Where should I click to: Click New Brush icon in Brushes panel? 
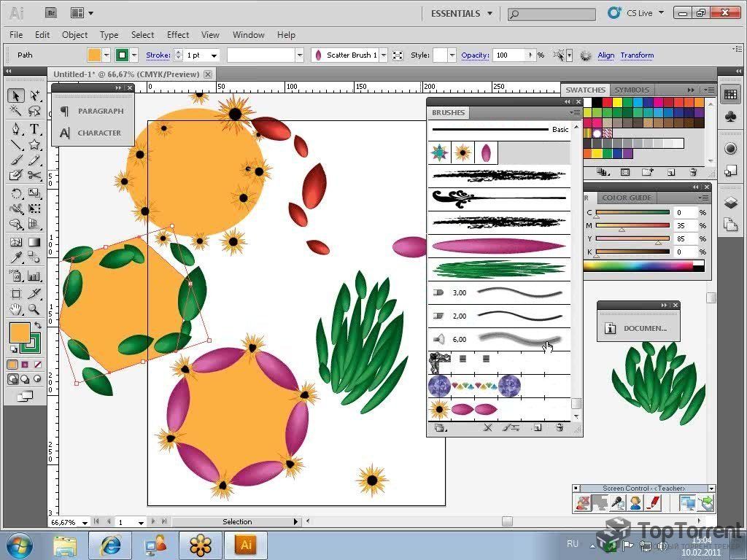(538, 427)
